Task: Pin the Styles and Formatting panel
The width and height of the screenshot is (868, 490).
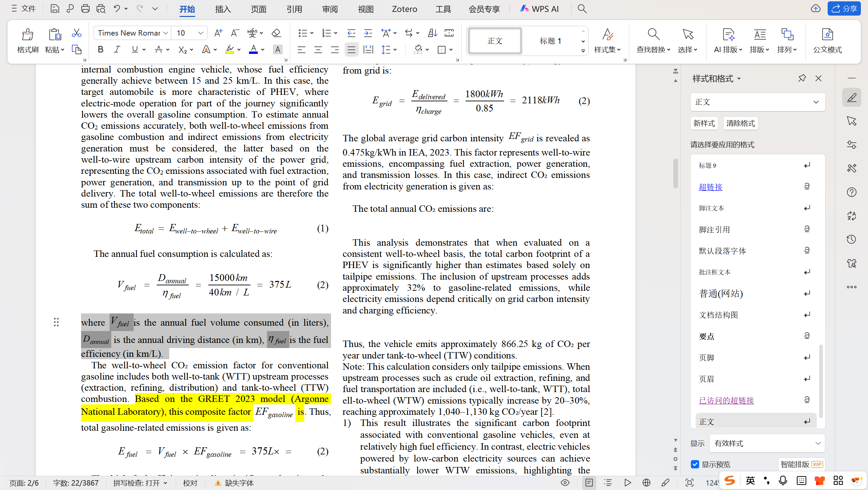Action: tap(802, 78)
